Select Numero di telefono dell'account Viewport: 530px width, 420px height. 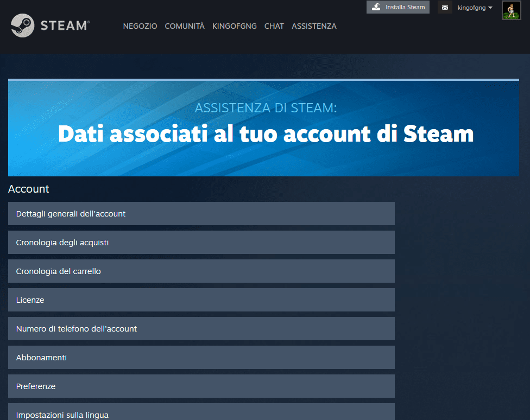click(x=201, y=329)
